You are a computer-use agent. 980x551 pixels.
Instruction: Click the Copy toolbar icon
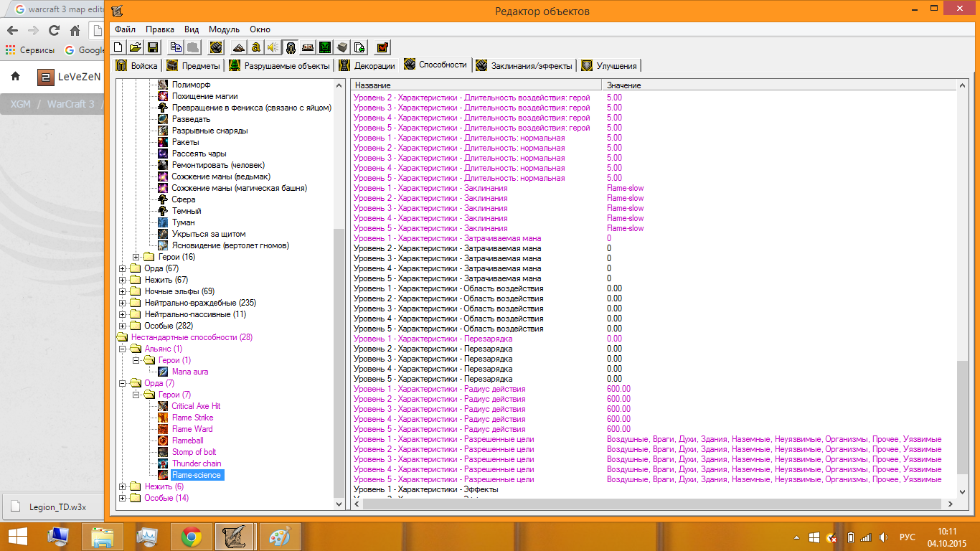(x=176, y=47)
